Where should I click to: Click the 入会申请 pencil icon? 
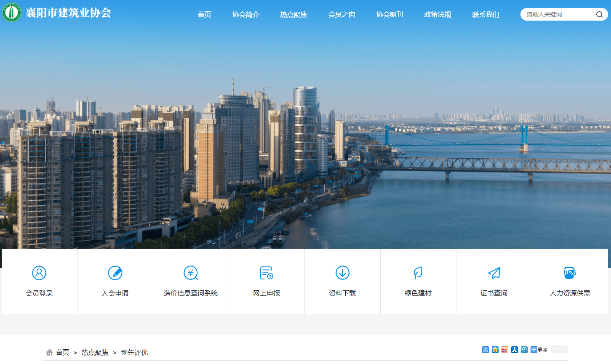tap(115, 273)
